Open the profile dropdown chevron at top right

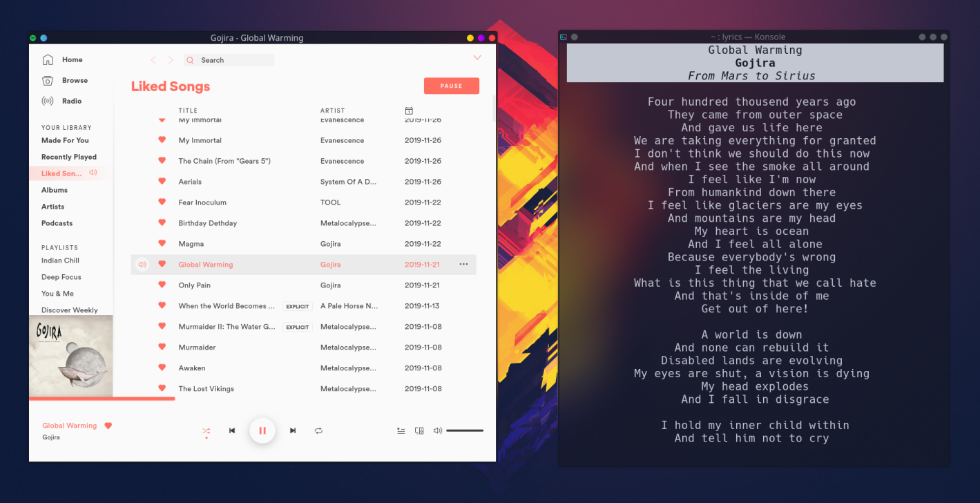click(x=477, y=58)
